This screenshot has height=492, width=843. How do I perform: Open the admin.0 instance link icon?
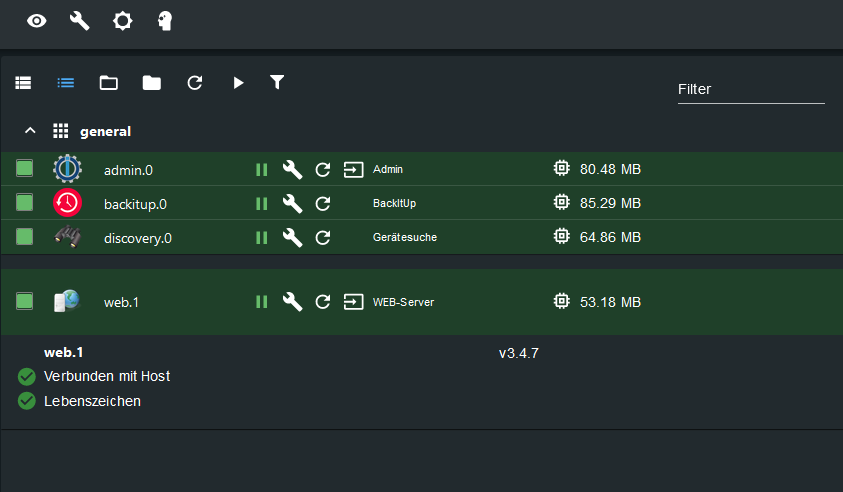[x=353, y=170]
